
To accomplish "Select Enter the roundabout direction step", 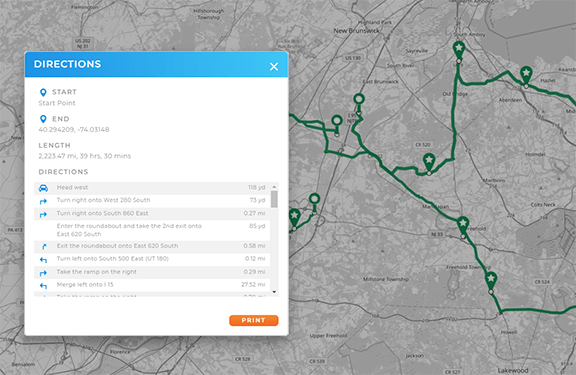I will 152,230.
